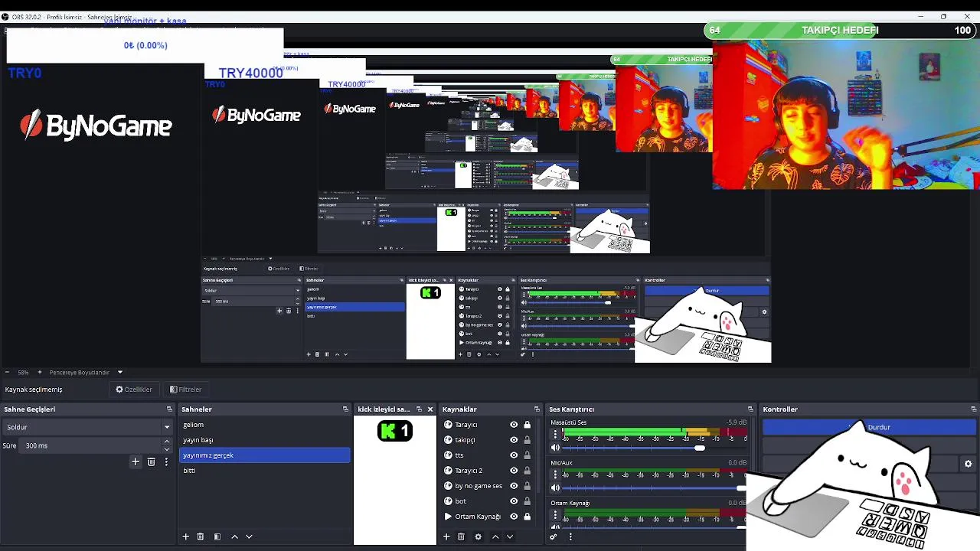980x551 pixels.
Task: Close the kick izleyici dock
Action: tap(430, 409)
